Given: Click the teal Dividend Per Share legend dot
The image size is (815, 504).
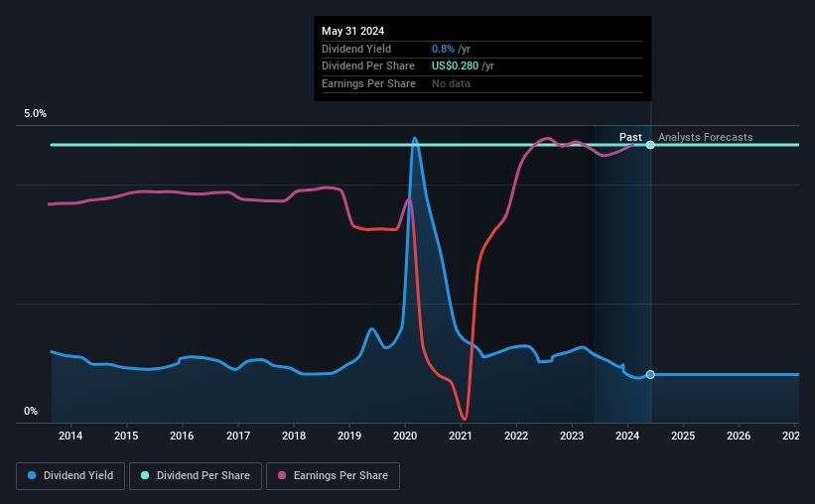Looking at the screenshot, I should [145, 475].
